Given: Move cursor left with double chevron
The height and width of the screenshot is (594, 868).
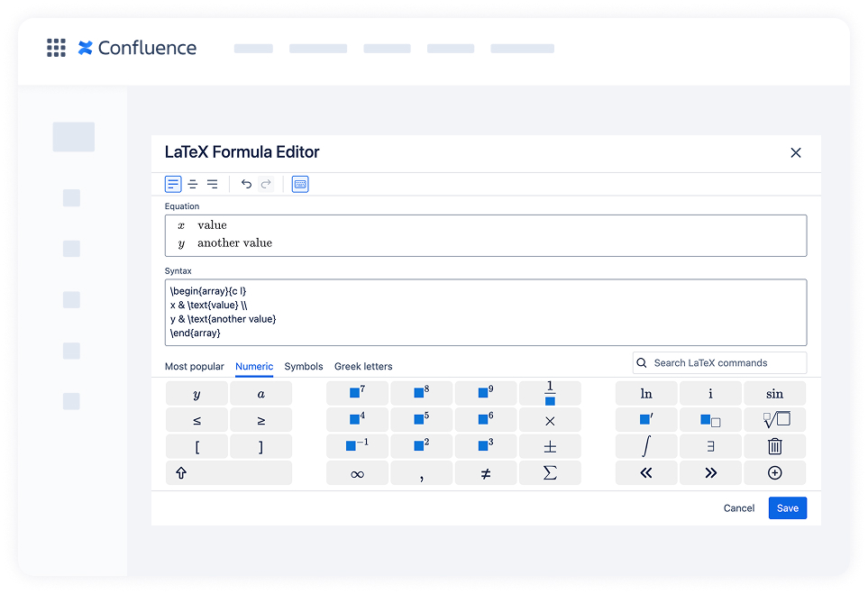Looking at the screenshot, I should [646, 473].
